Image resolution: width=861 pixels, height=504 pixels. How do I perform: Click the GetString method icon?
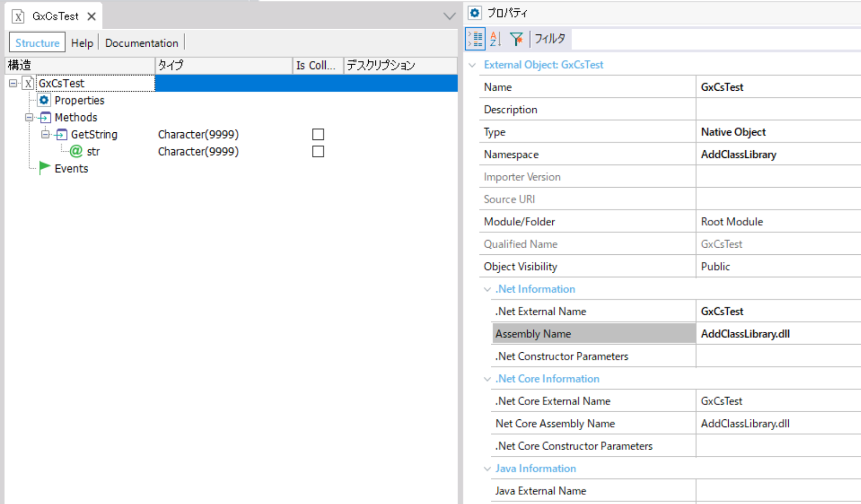pyautogui.click(x=62, y=134)
